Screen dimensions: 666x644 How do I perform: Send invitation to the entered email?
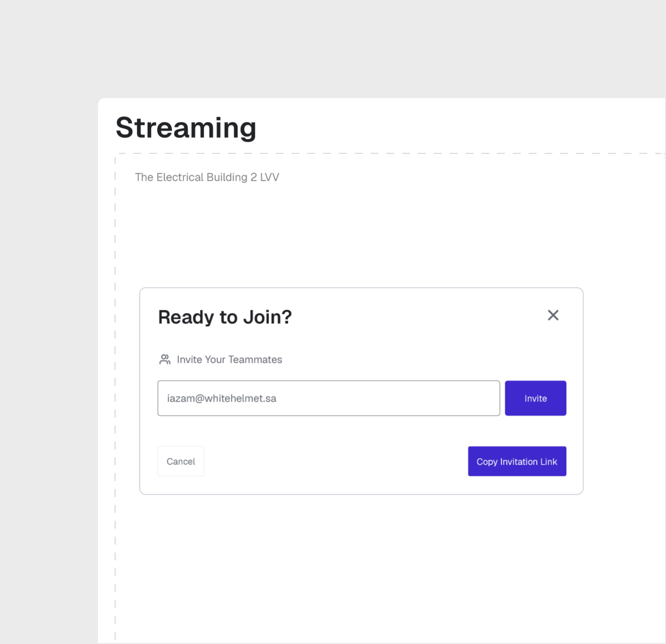535,398
